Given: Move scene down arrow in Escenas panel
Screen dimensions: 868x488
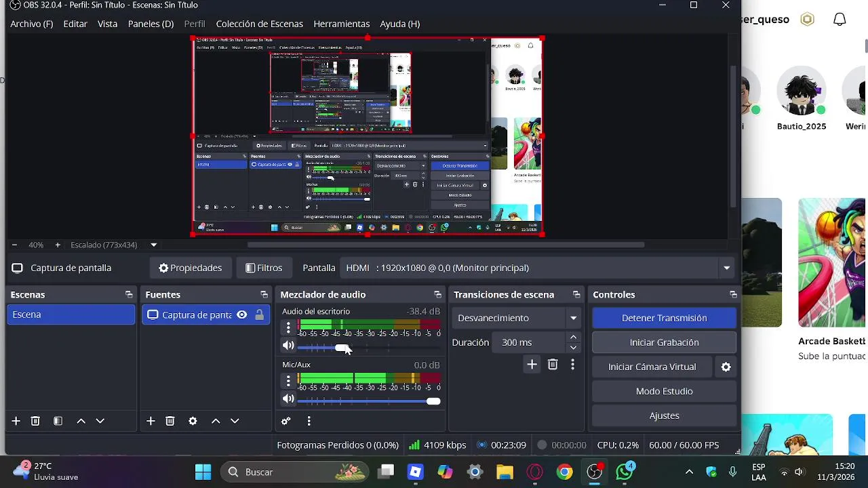Looking at the screenshot, I should pos(100,421).
